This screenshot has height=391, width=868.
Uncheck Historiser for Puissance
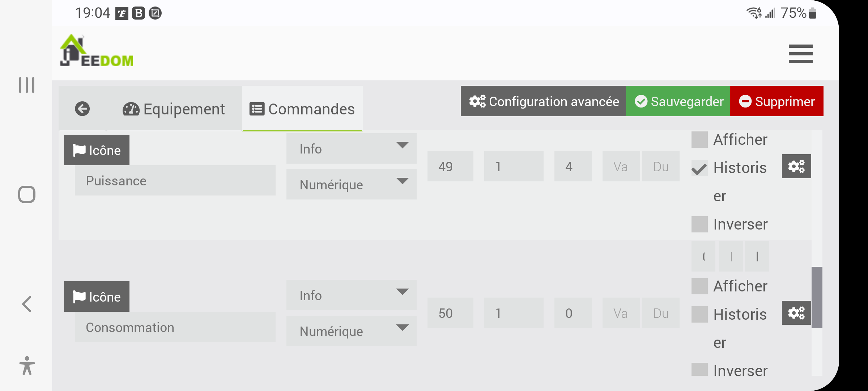[699, 168]
